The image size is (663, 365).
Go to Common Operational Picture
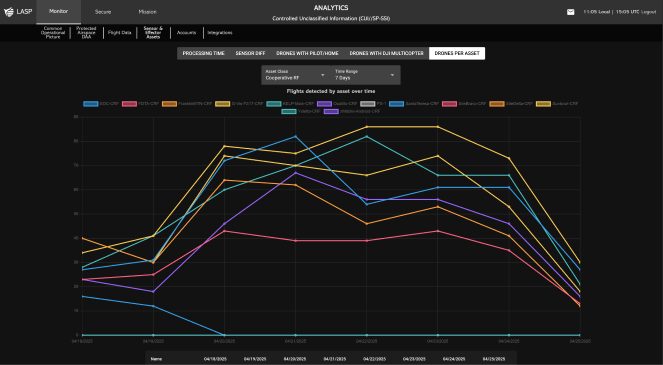(x=53, y=33)
